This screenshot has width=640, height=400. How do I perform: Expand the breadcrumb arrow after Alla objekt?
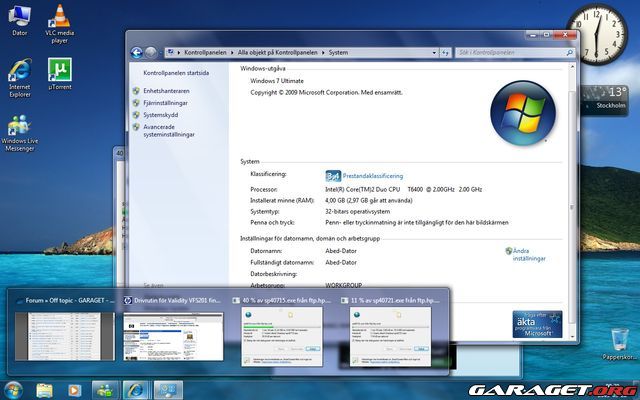pos(324,52)
